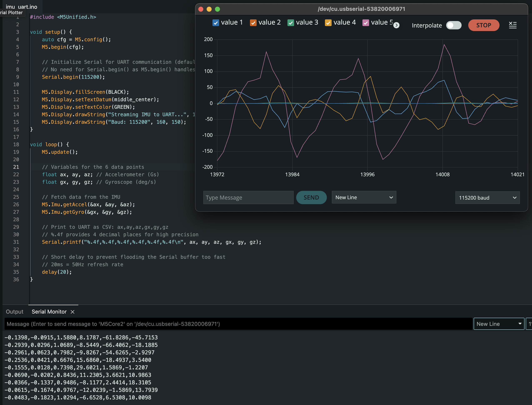Click the red close window button

click(201, 9)
